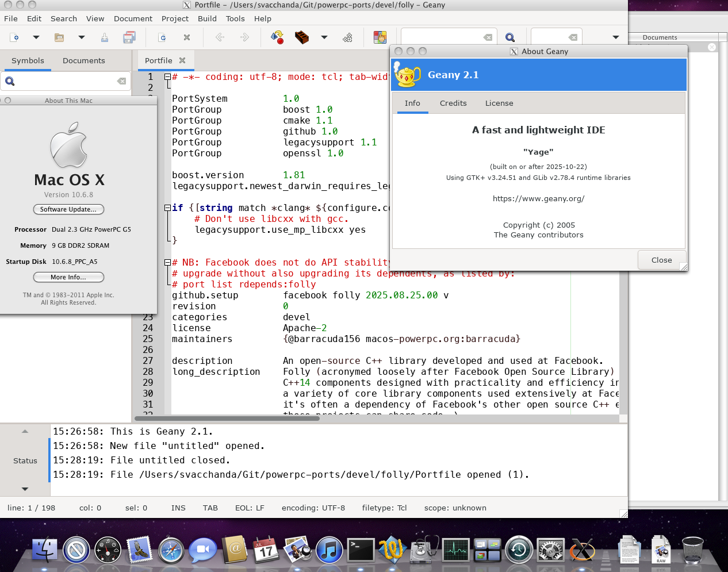Click the brick Build icon
The image size is (728, 572).
click(x=301, y=37)
